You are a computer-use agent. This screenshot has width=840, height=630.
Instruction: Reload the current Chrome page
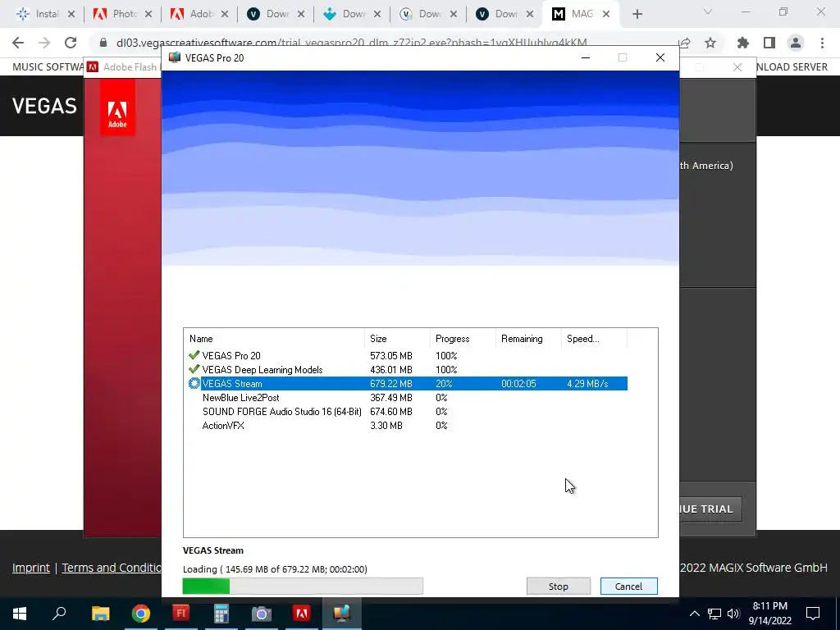71,43
